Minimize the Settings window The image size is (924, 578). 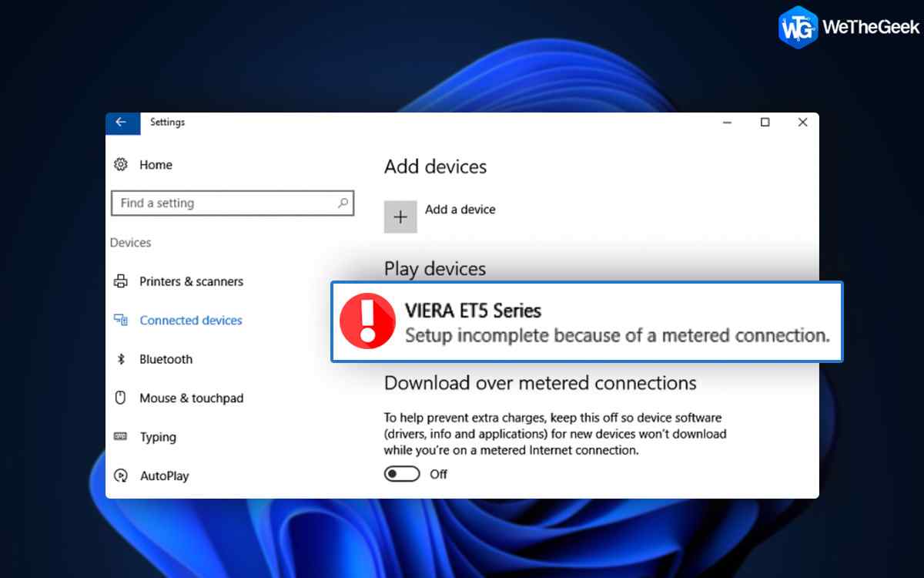[727, 123]
